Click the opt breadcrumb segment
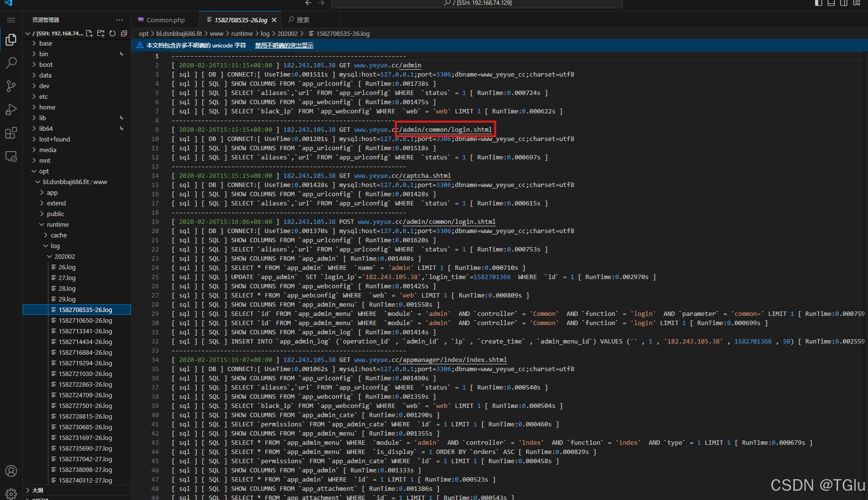 144,33
